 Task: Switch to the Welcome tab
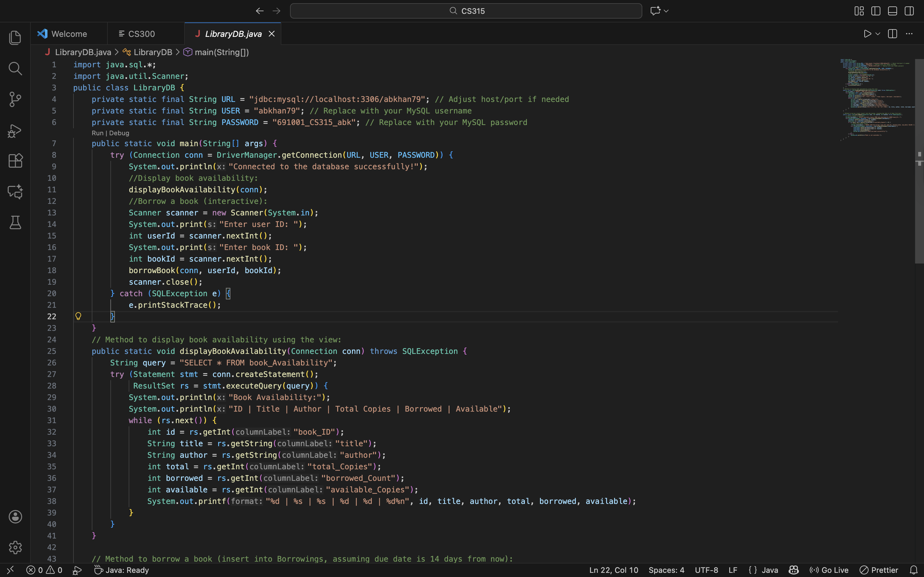click(69, 34)
